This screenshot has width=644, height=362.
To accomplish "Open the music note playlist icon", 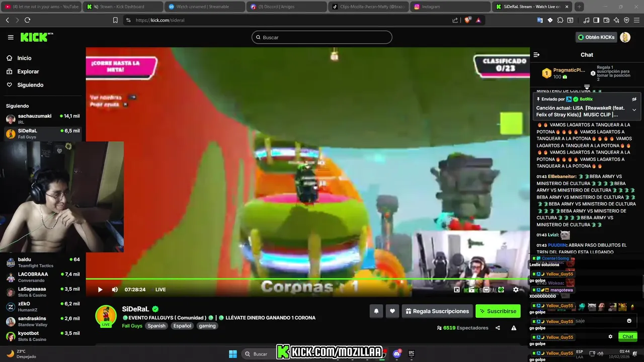I will point(586,20).
